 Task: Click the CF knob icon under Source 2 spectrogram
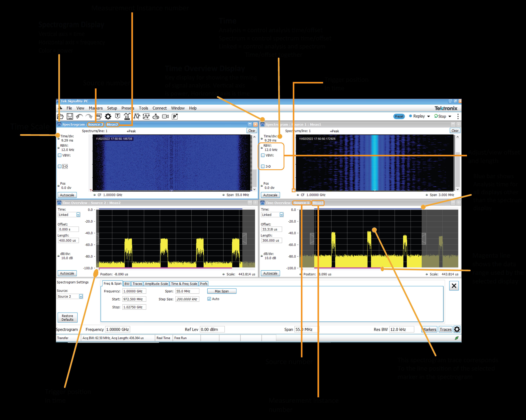(95, 195)
